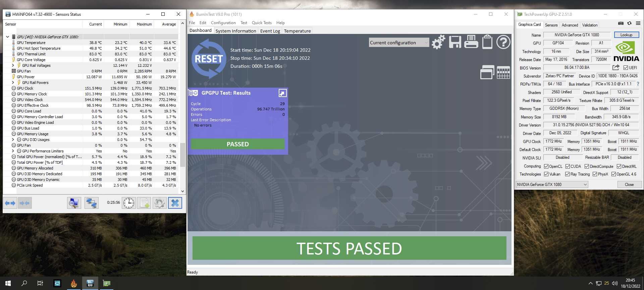Open BurnInTest test preferences gears icon

(438, 42)
